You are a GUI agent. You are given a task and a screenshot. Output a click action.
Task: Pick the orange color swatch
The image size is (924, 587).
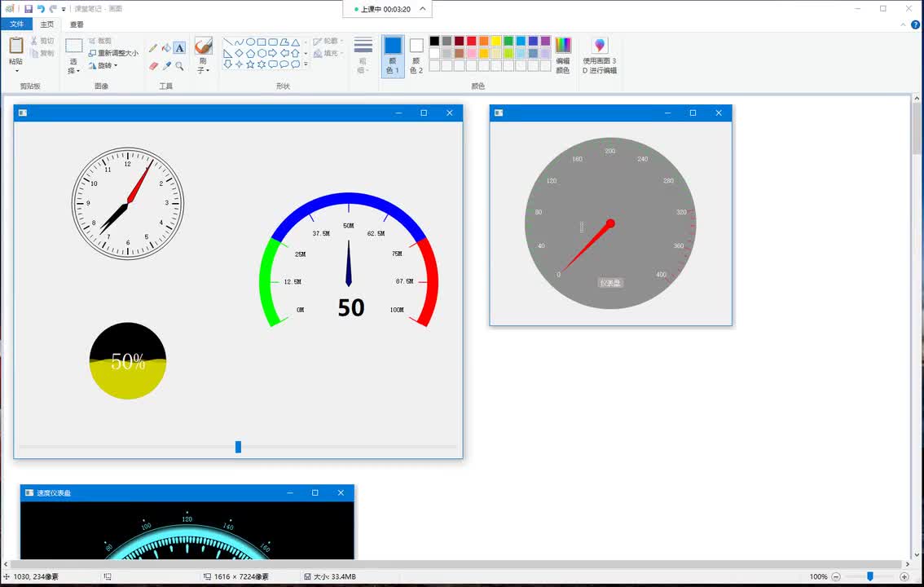484,41
